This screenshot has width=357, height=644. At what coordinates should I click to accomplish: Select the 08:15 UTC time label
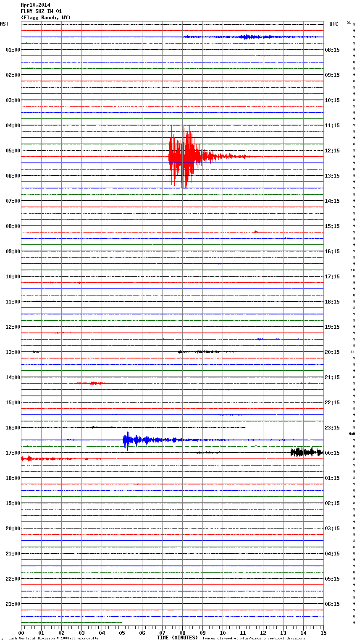(x=332, y=50)
